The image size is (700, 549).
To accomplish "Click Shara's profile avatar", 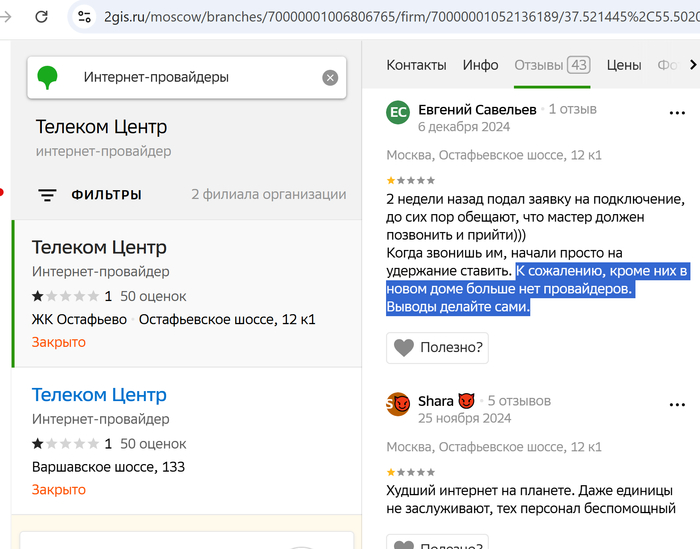I will point(398,404).
